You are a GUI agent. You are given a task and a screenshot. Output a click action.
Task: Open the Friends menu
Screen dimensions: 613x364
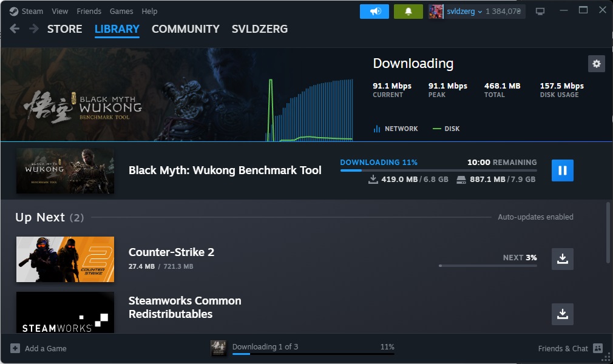89,12
